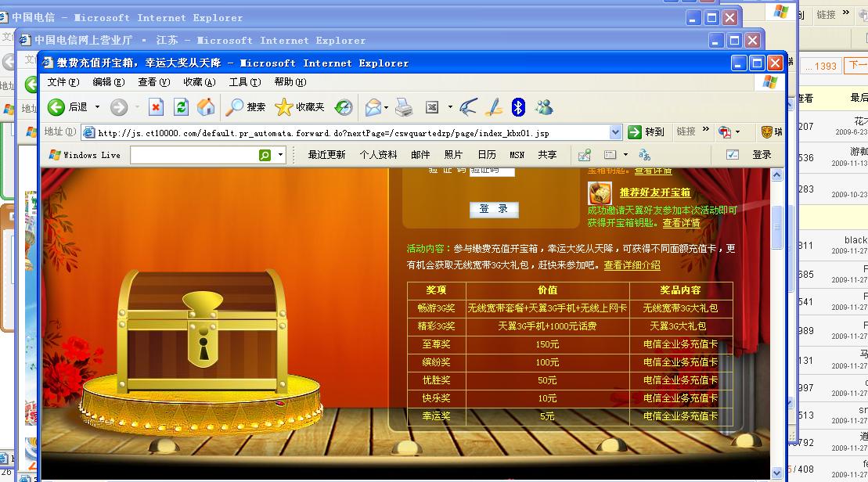
Task: Select the 至尊奖 cell in prize table
Action: point(436,344)
